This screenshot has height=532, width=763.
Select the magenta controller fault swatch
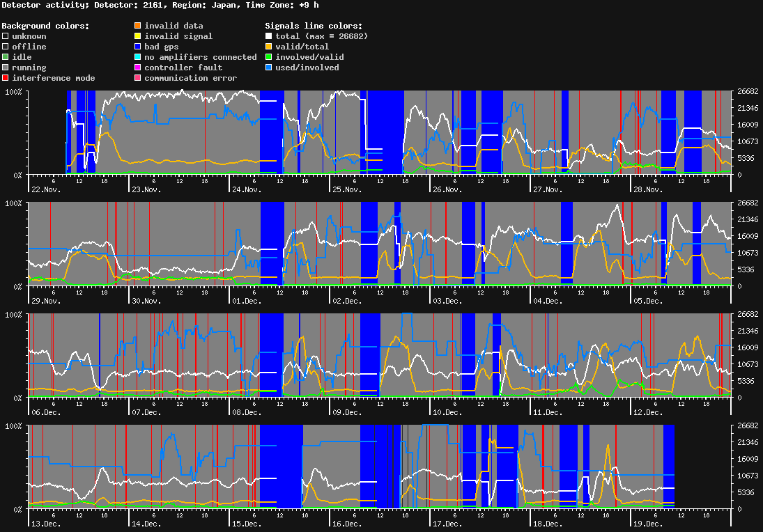click(x=138, y=68)
